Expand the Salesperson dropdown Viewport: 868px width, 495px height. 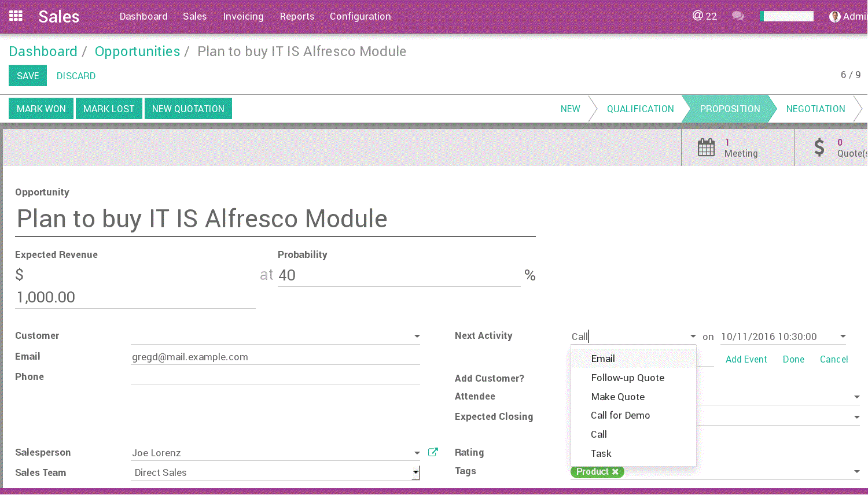[x=417, y=453]
